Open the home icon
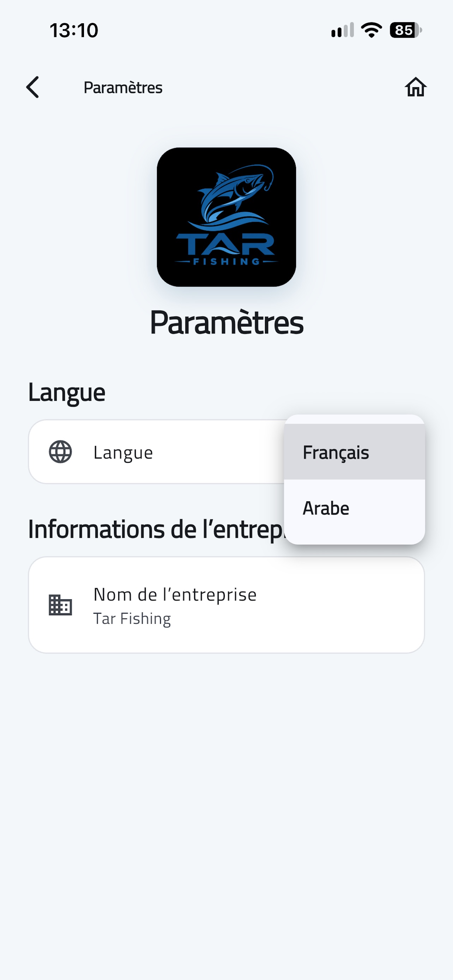The image size is (453, 980). 415,87
